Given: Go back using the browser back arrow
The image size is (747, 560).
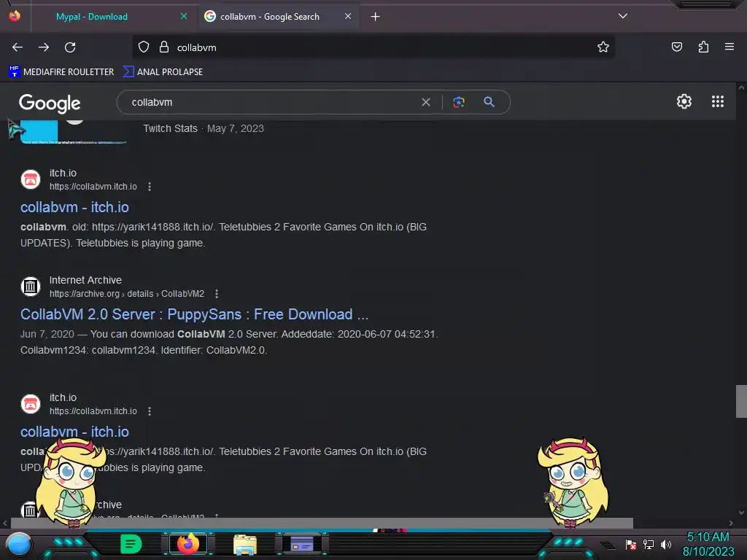Looking at the screenshot, I should point(18,47).
